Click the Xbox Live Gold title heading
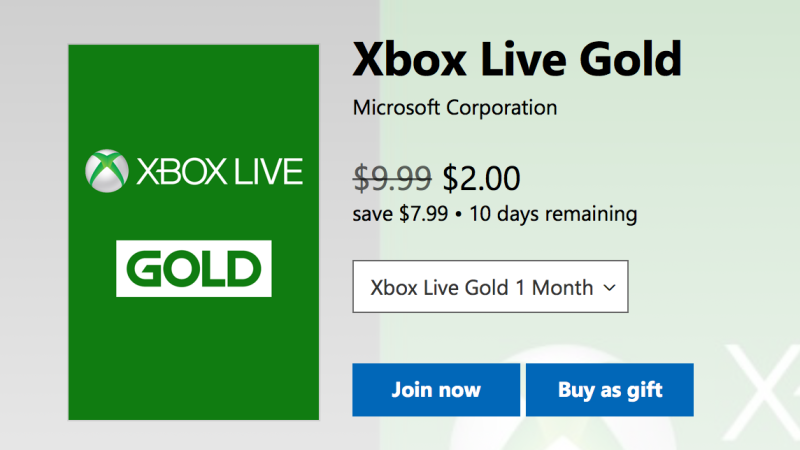800x450 pixels. 516,60
